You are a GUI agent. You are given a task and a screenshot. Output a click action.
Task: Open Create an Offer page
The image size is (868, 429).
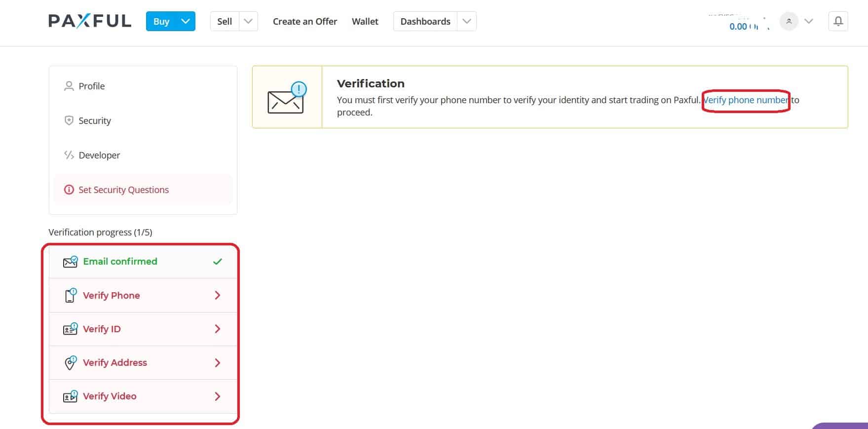coord(304,21)
